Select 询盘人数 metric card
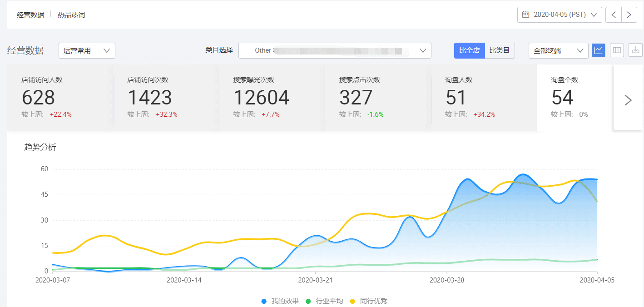 click(x=483, y=98)
